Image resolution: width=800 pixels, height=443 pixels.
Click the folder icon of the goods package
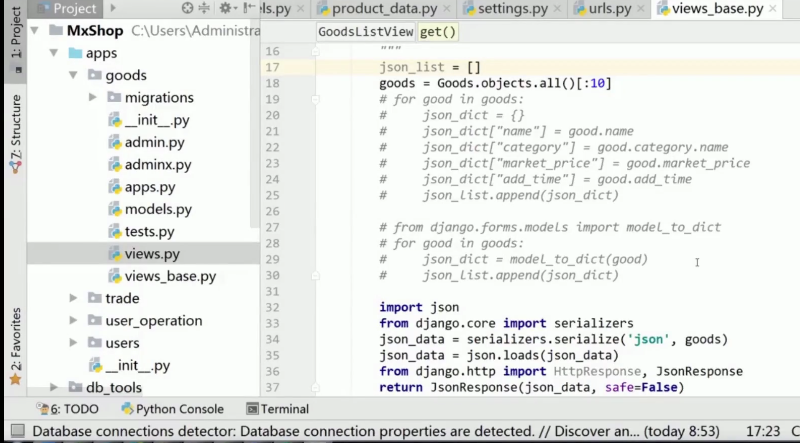tap(94, 75)
